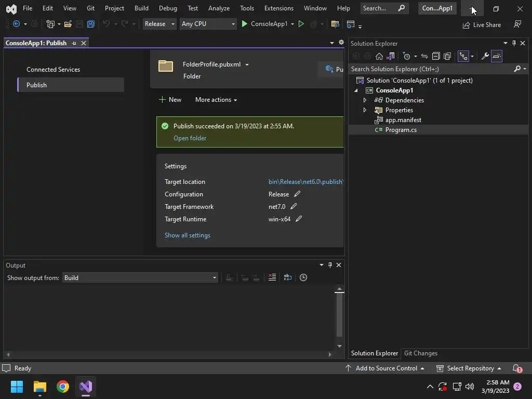
Task: Expand the Properties tree node
Action: (365, 110)
